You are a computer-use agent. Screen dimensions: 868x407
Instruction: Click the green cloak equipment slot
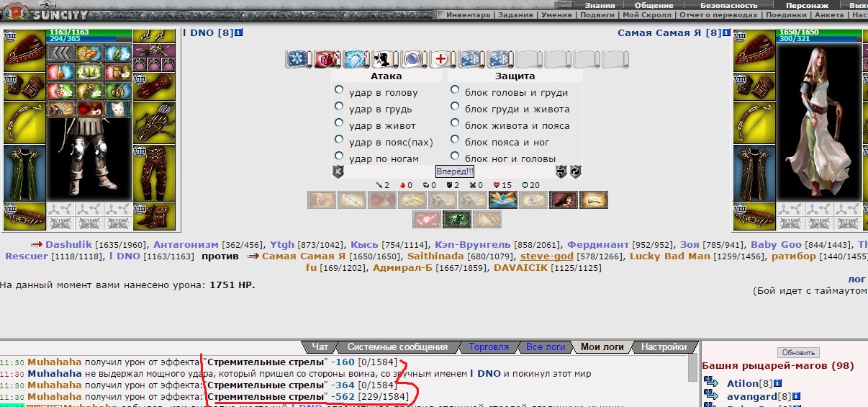click(x=24, y=173)
